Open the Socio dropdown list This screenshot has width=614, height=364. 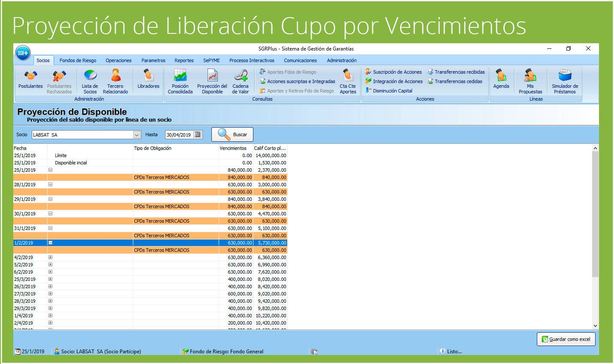point(137,134)
